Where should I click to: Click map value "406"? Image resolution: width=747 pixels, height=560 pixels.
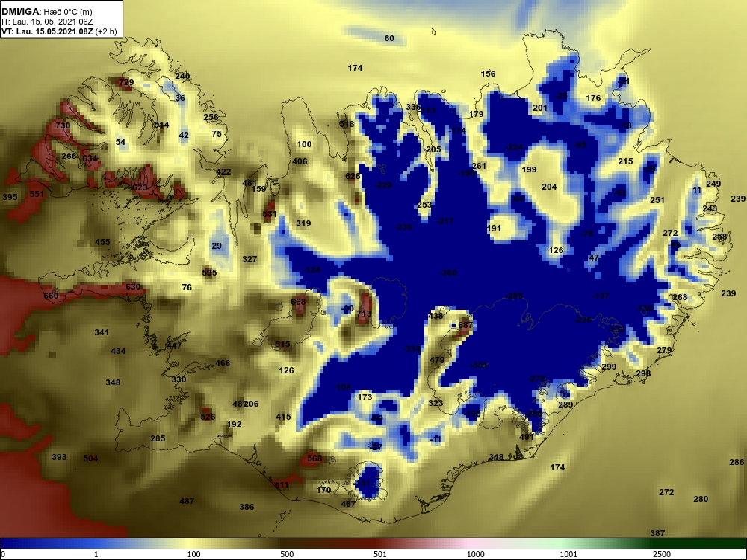pyautogui.click(x=300, y=161)
